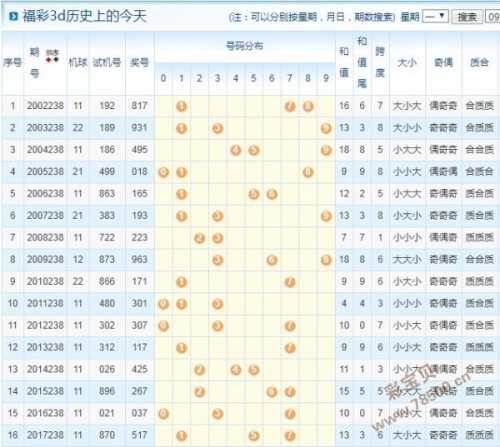Click the ball 2 in row 2015238
This screenshot has width=500, height=447.
[x=199, y=392]
